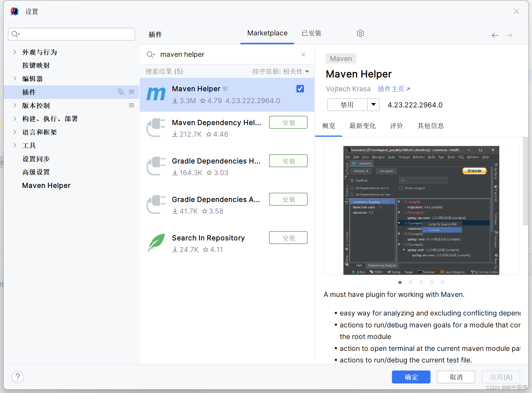Select the first screenshot carousel dot

[x=400, y=282]
